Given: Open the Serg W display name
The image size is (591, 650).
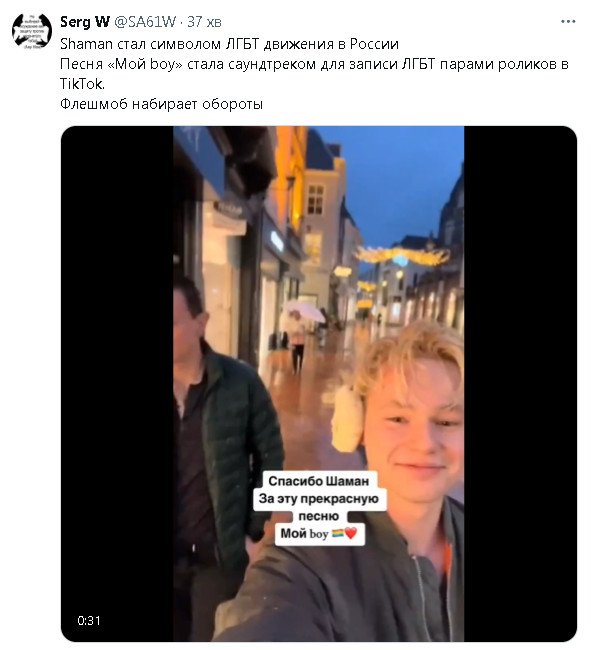Looking at the screenshot, I should pos(85,22).
